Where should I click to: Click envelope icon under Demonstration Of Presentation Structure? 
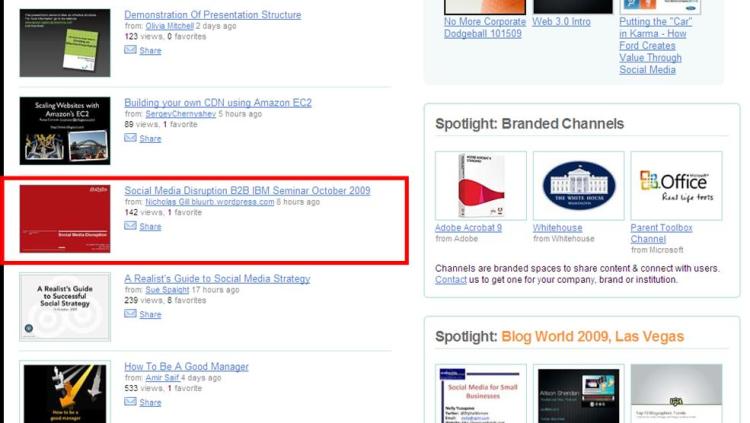[x=130, y=50]
